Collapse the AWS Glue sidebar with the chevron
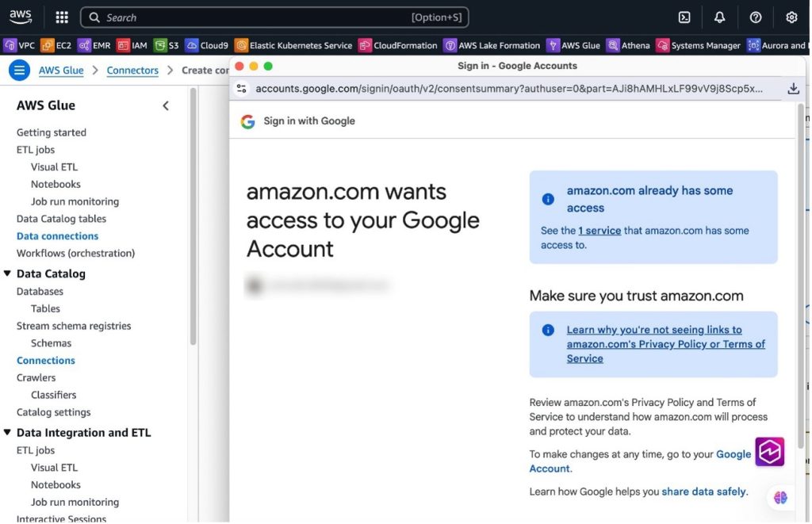The width and height of the screenshot is (812, 524). (x=166, y=105)
